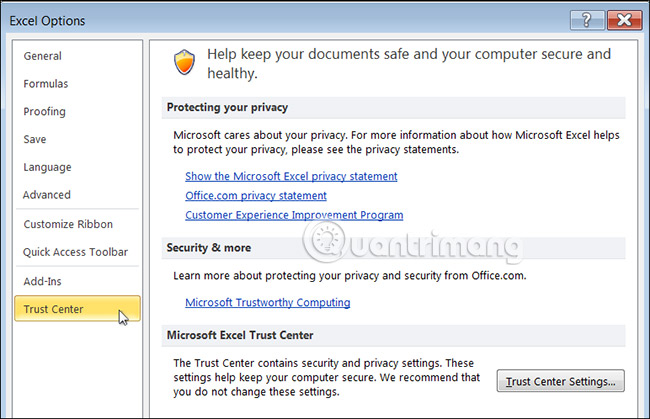This screenshot has height=419, width=650.
Task: Click the Help question mark button
Action: pos(587,20)
